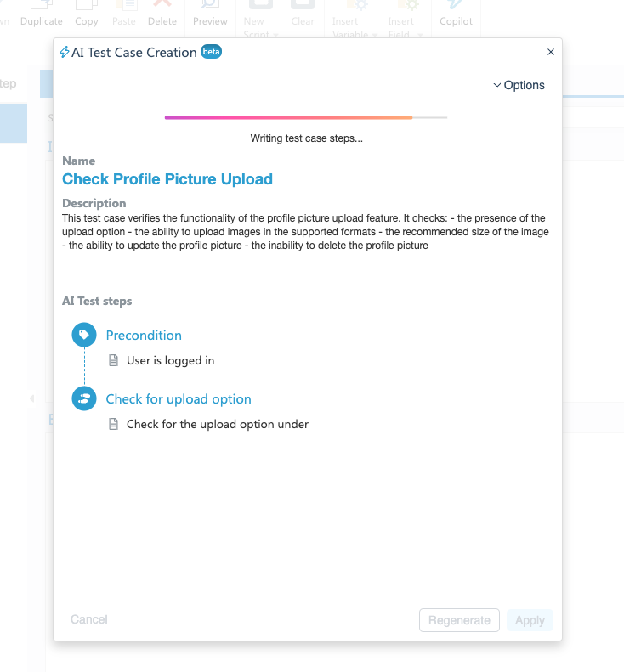Click the document icon beside User is logged in
Screen dimensions: 624x672
pyautogui.click(x=114, y=360)
